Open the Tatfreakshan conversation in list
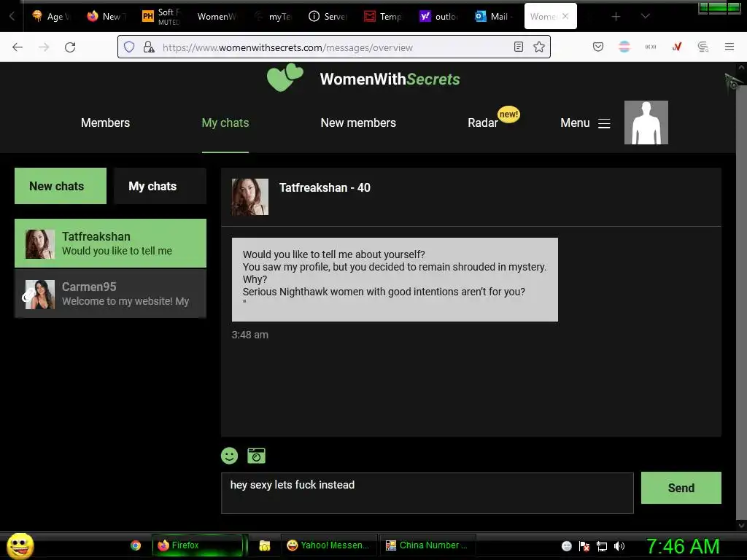 click(111, 244)
